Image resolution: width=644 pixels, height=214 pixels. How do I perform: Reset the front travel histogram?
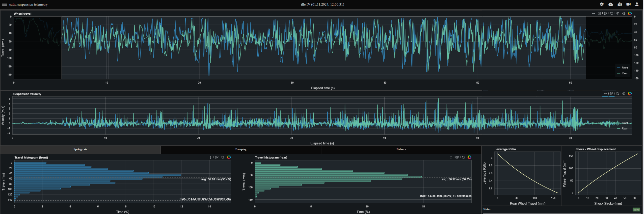click(223, 157)
